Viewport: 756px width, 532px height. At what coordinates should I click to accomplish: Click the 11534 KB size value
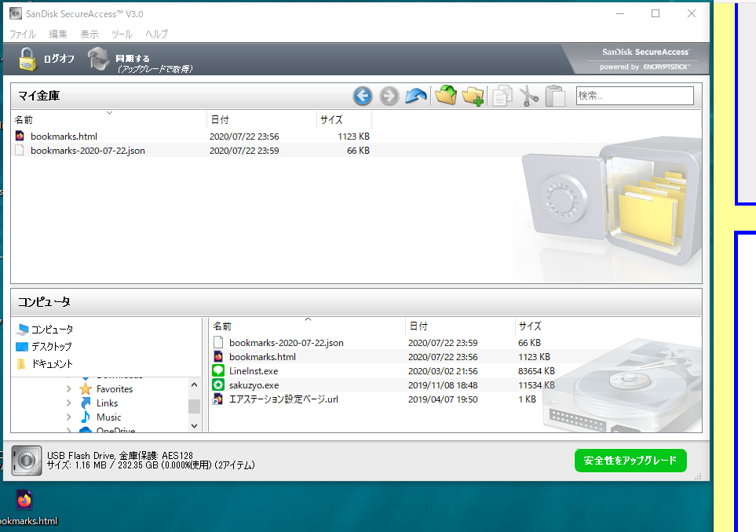click(537, 385)
